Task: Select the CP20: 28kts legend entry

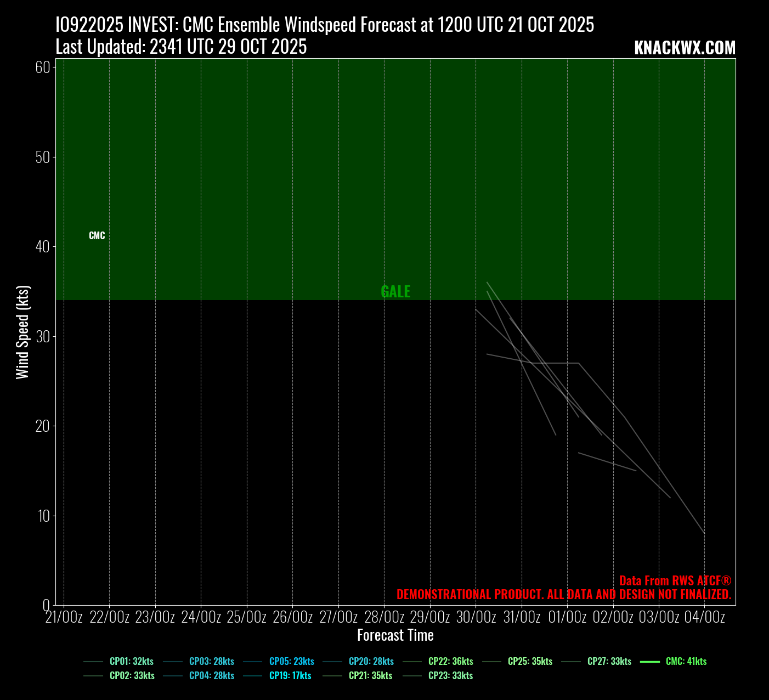Action: (371, 662)
